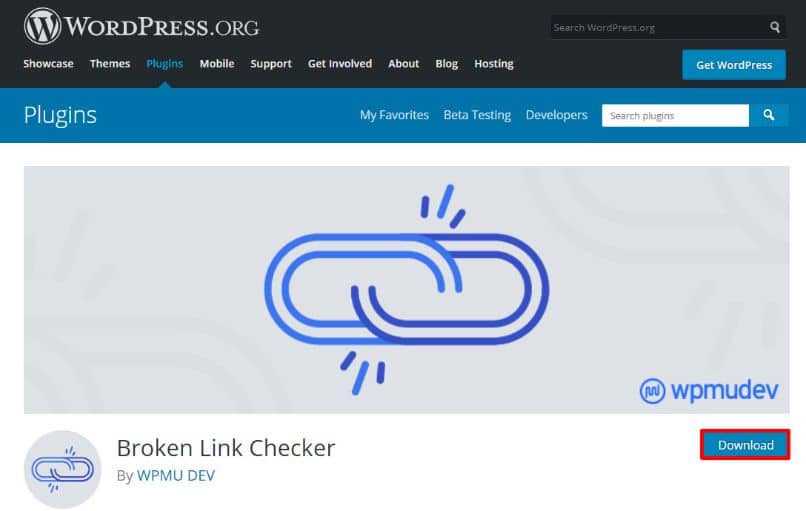Select the Plugins navigation tab
The width and height of the screenshot is (806, 511).
pos(164,64)
